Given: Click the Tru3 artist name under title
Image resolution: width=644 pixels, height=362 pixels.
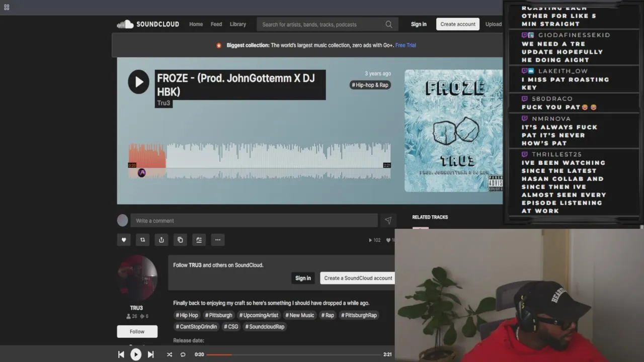Looking at the screenshot, I should tap(164, 103).
